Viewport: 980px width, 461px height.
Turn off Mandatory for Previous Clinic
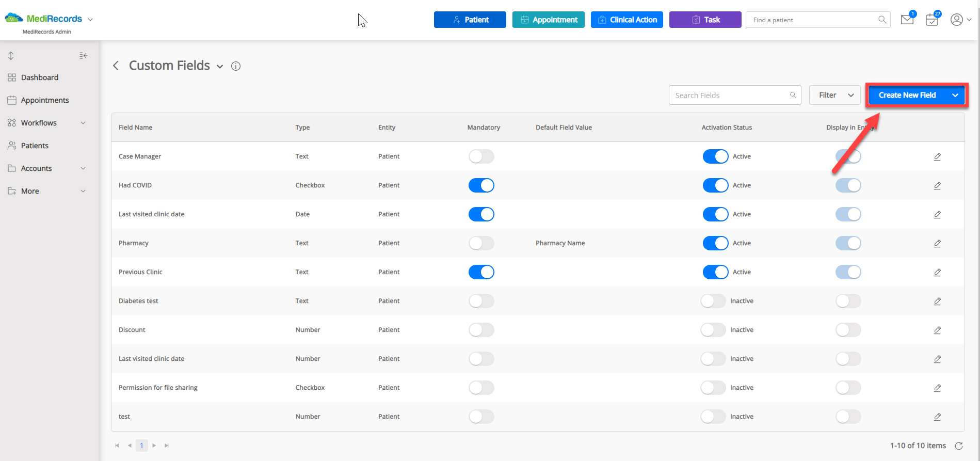(x=481, y=272)
